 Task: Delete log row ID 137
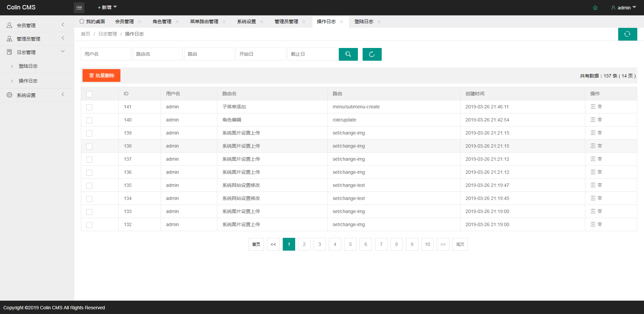tap(600, 159)
